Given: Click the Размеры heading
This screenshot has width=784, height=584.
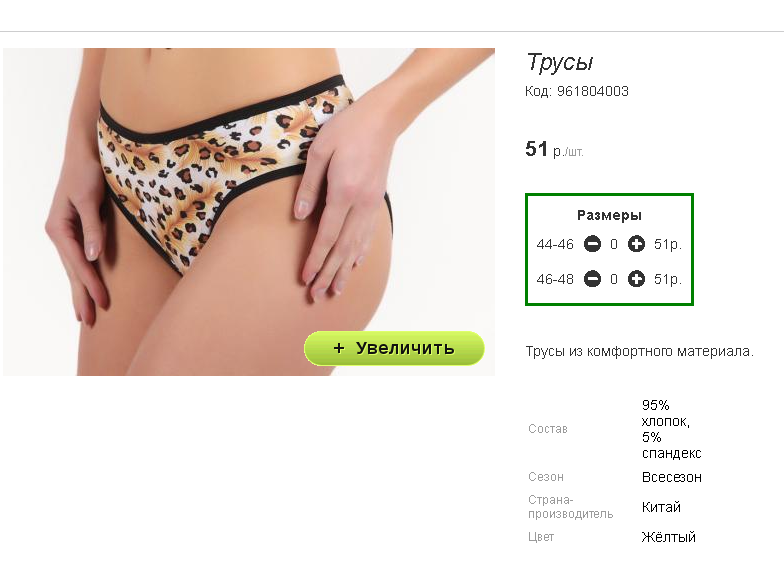Looking at the screenshot, I should point(609,216).
